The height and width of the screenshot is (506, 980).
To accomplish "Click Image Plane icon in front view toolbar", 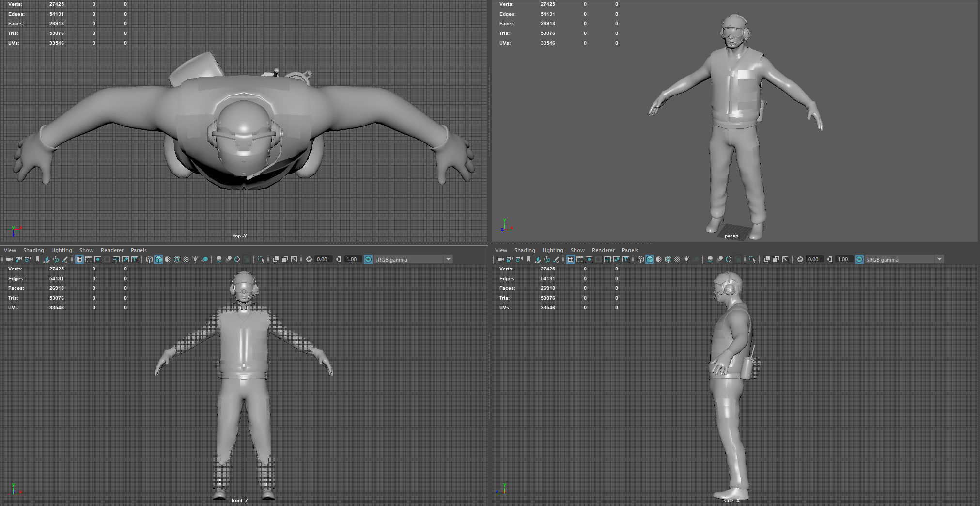I will (47, 259).
